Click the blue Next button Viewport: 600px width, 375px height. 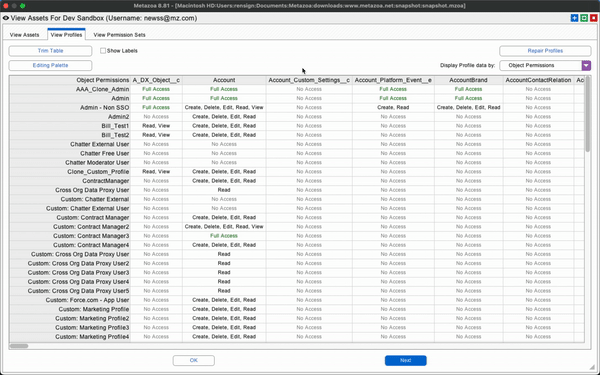(406, 360)
